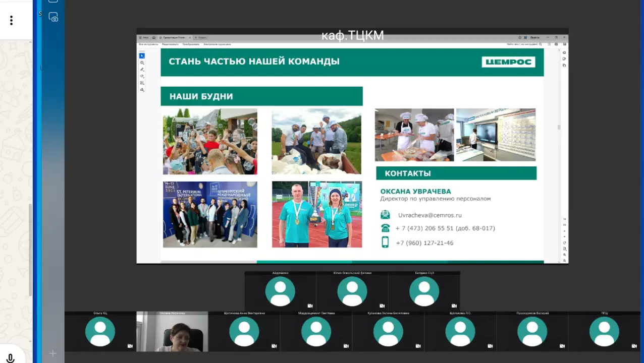Select the Айденкина participant tile
Screen dimensions: 644x363
pos(280,291)
